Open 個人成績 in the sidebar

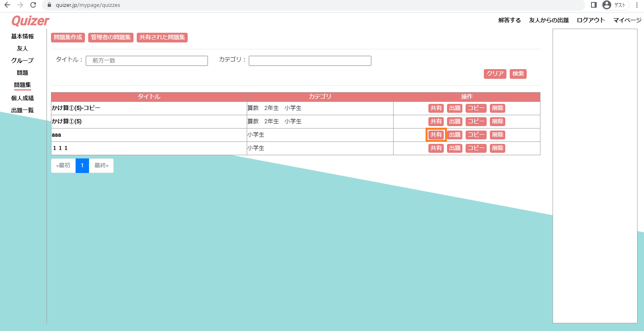(22, 98)
